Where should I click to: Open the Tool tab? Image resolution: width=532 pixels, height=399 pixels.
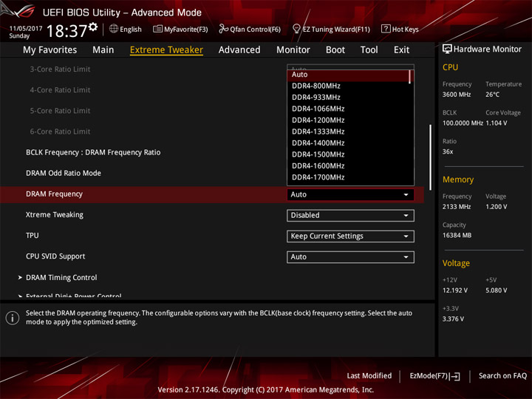click(x=369, y=50)
